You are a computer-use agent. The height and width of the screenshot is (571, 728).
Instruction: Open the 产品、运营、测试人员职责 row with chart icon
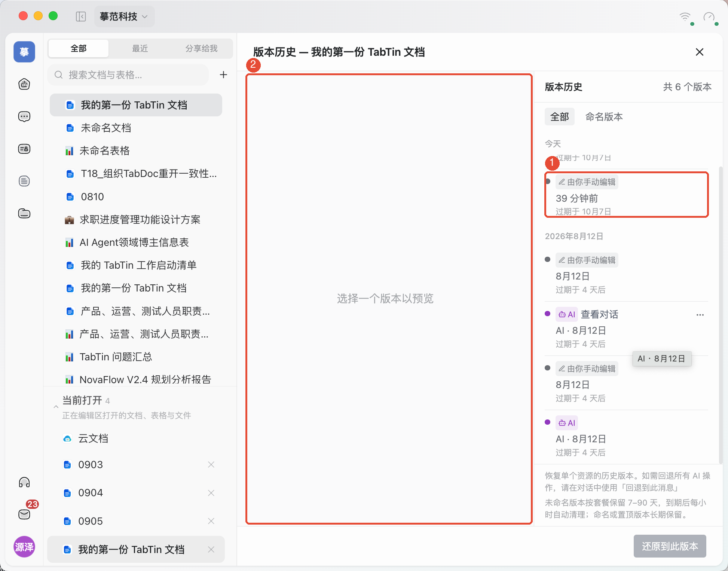[136, 334]
